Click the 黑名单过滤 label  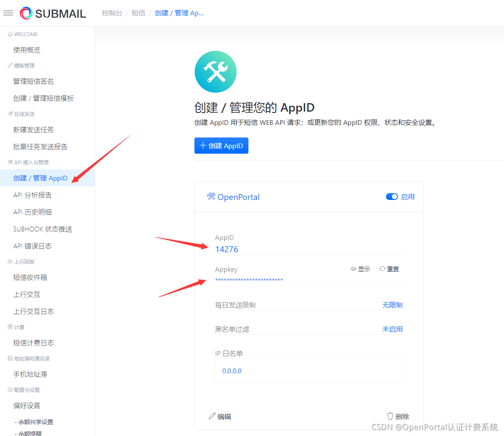(x=232, y=329)
